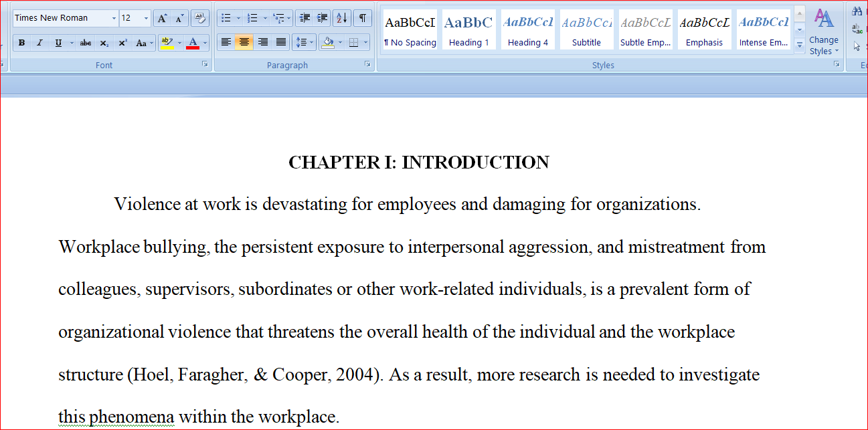Viewport: 868px width, 430px height.
Task: Clear formatting with the eraser icon
Action: coord(199,18)
